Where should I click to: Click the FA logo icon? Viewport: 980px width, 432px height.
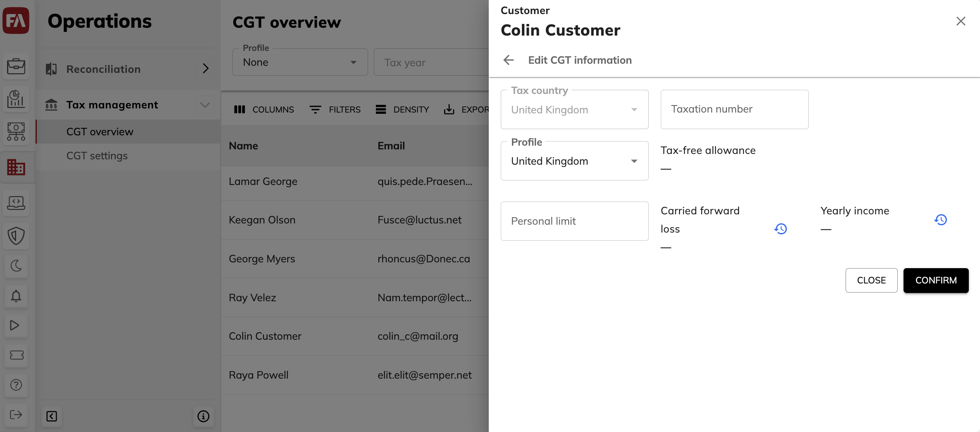click(x=16, y=21)
